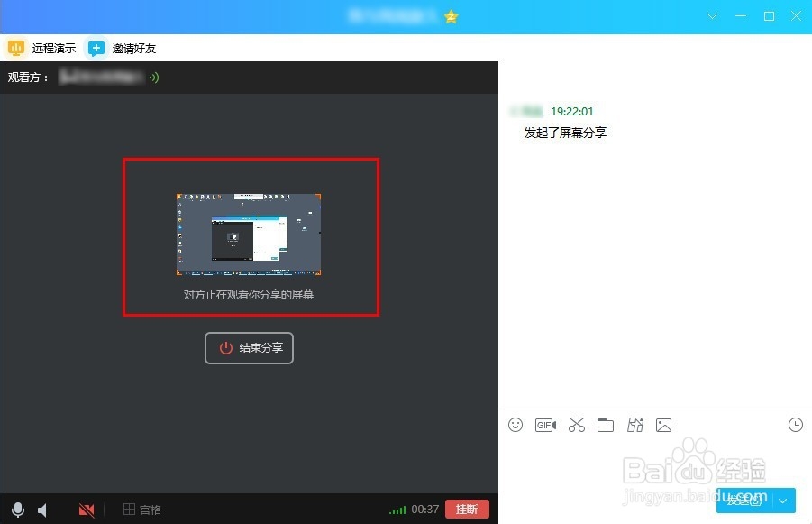Click the meme sharing icon in chat toolbar
812x524 pixels.
point(635,425)
